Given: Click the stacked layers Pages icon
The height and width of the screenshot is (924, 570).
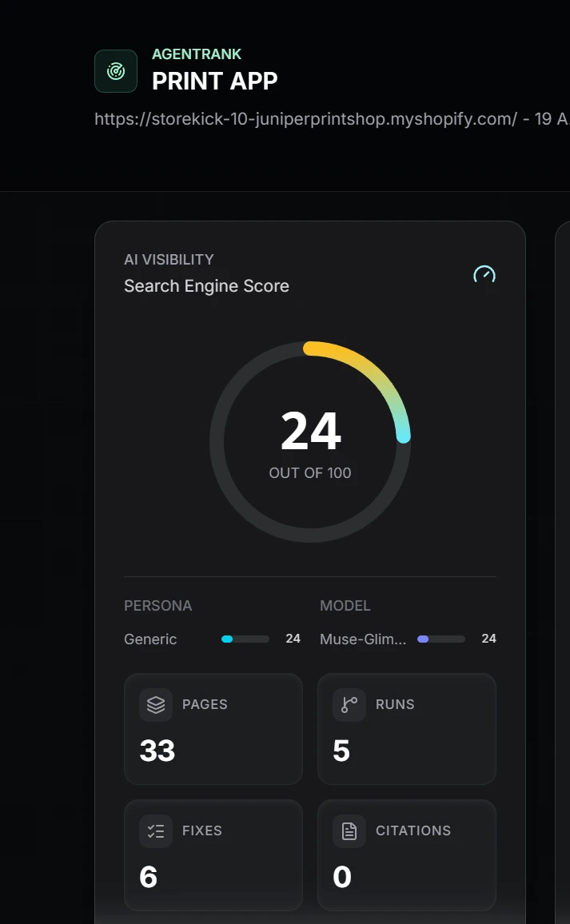Looking at the screenshot, I should (x=156, y=705).
